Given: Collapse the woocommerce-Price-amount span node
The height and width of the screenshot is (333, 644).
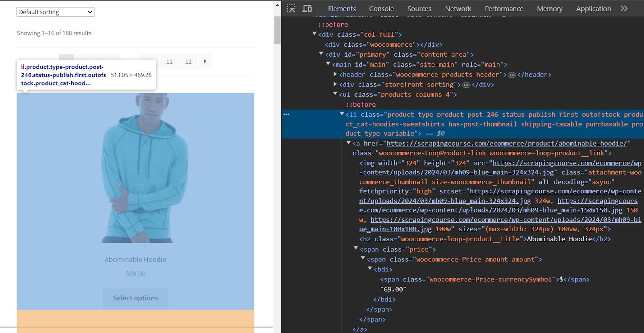Looking at the screenshot, I should tap(363, 259).
